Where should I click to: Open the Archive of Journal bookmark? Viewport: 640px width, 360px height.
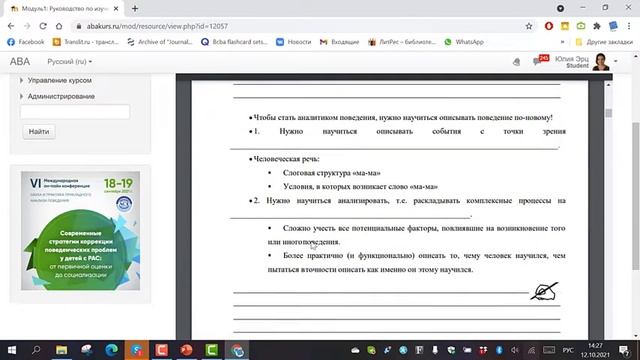pyautogui.click(x=160, y=42)
